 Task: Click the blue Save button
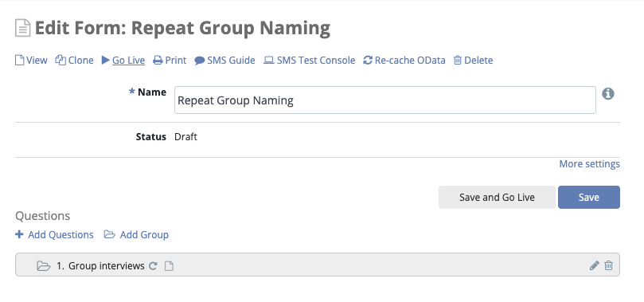588,198
